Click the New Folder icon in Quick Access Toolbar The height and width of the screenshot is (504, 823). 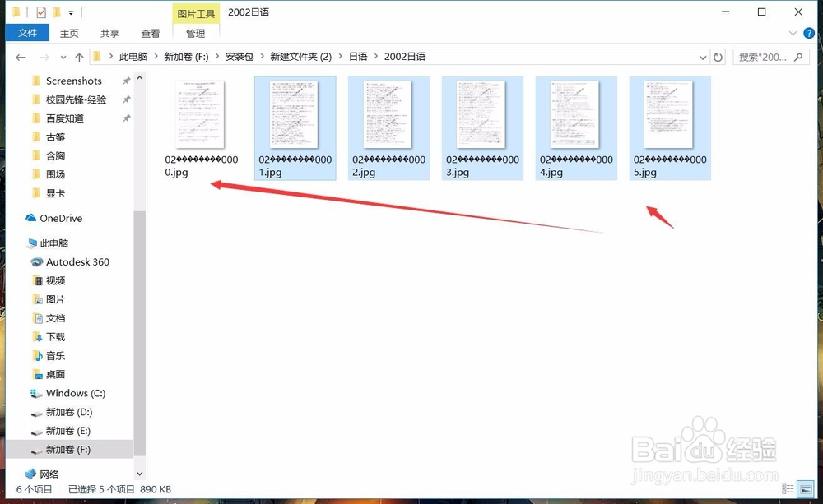tap(56, 12)
